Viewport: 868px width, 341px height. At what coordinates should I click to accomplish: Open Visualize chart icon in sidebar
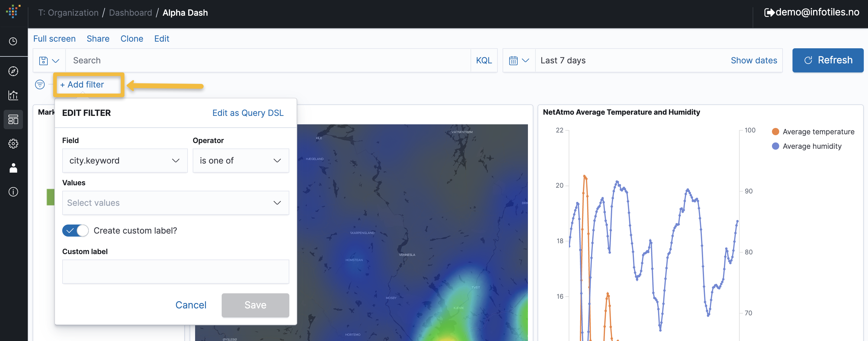[13, 95]
